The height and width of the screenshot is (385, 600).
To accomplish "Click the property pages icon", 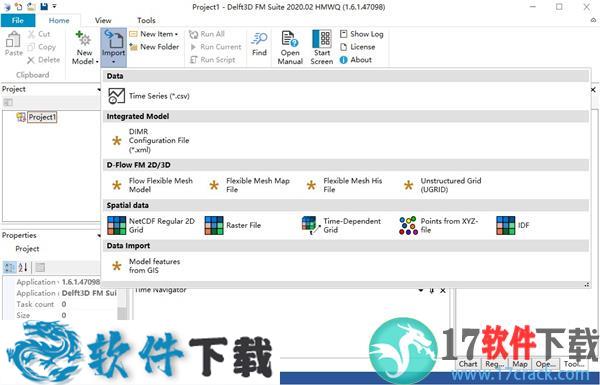I will click(40, 267).
